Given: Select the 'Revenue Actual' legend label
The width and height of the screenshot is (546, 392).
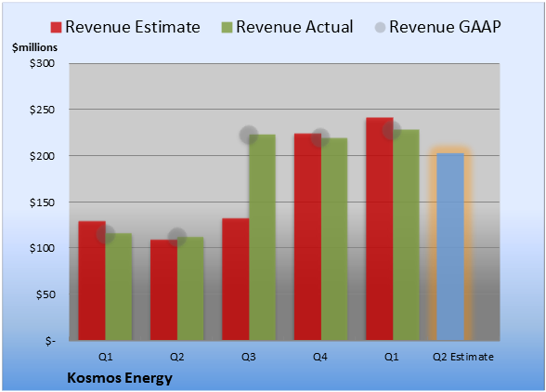Looking at the screenshot, I should 294,27.
